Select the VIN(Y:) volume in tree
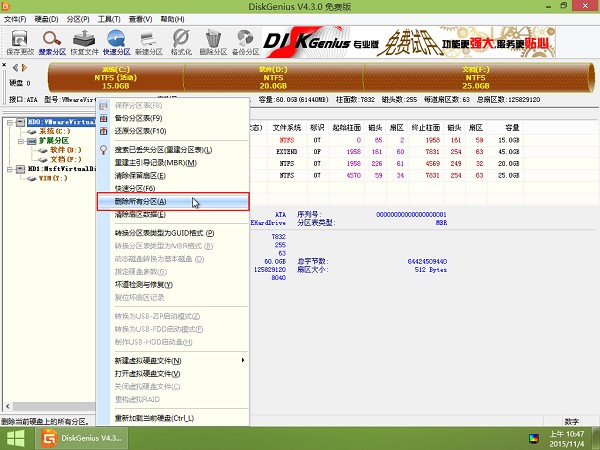The height and width of the screenshot is (450, 600). pos(53,178)
